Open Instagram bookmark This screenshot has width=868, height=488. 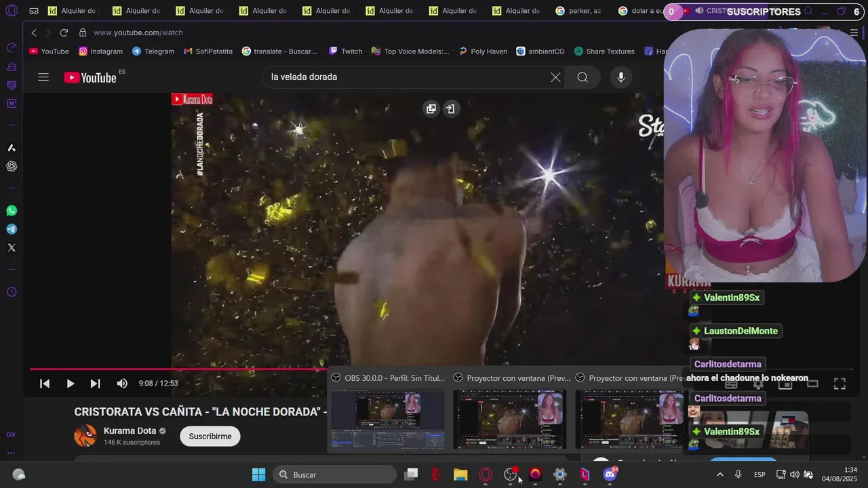(x=100, y=52)
